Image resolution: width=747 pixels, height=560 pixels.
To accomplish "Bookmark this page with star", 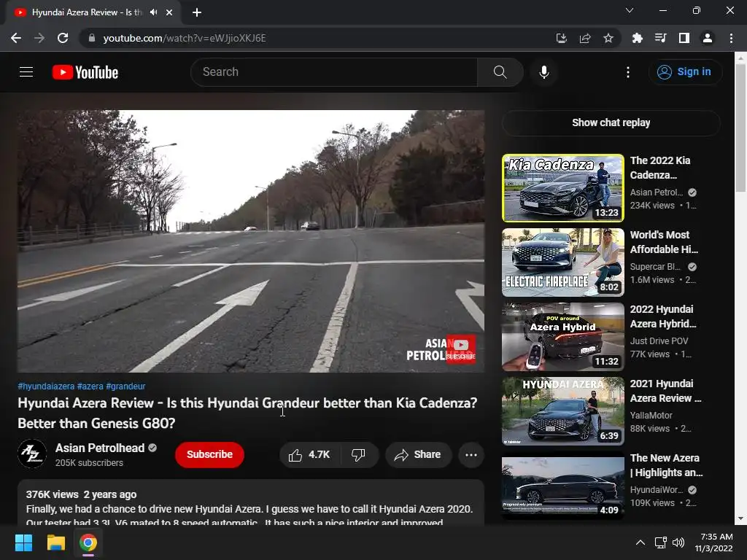I will click(608, 38).
